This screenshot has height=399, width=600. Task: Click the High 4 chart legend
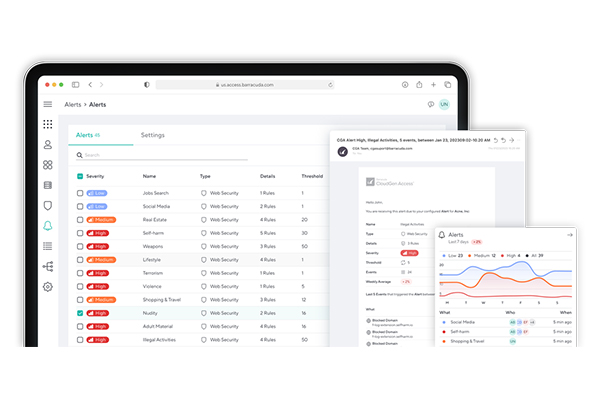coord(511,256)
